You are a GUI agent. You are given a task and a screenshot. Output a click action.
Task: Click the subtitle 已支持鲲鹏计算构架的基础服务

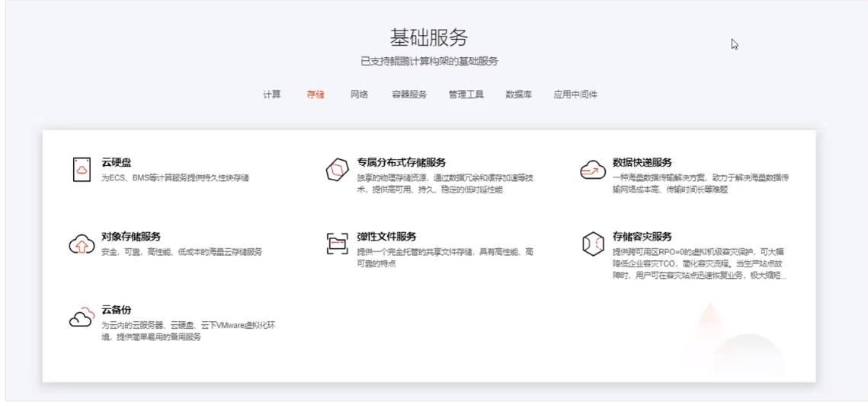pyautogui.click(x=429, y=62)
